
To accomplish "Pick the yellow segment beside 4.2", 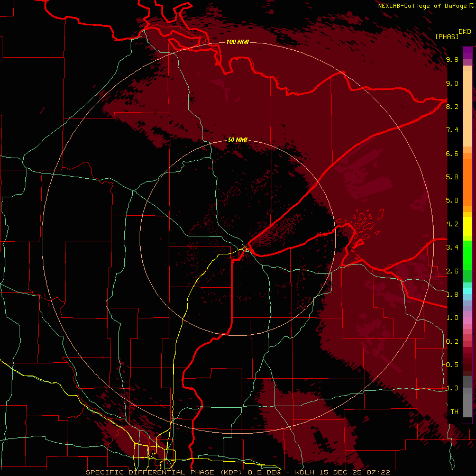I will (467, 226).
